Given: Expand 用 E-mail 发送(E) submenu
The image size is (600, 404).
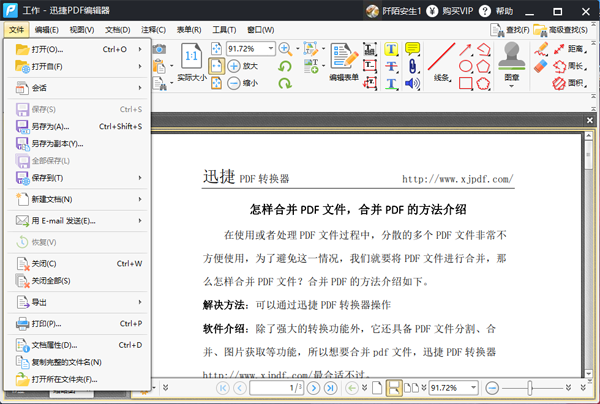Looking at the screenshot, I should click(x=77, y=221).
